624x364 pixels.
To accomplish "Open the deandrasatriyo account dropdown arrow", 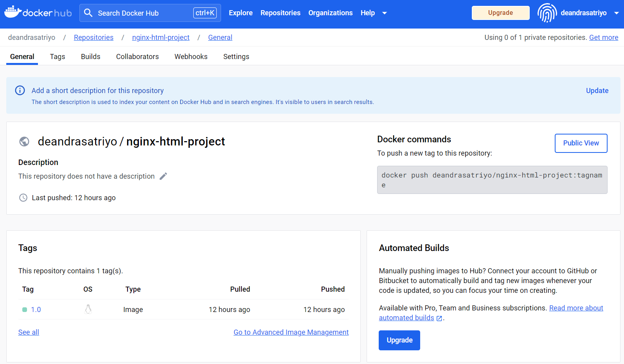I will pos(617,13).
